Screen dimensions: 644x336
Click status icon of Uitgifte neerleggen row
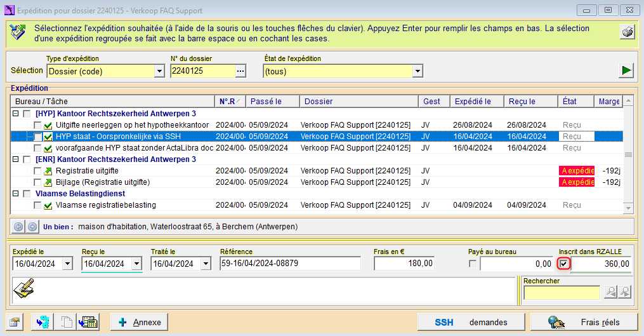(48, 125)
